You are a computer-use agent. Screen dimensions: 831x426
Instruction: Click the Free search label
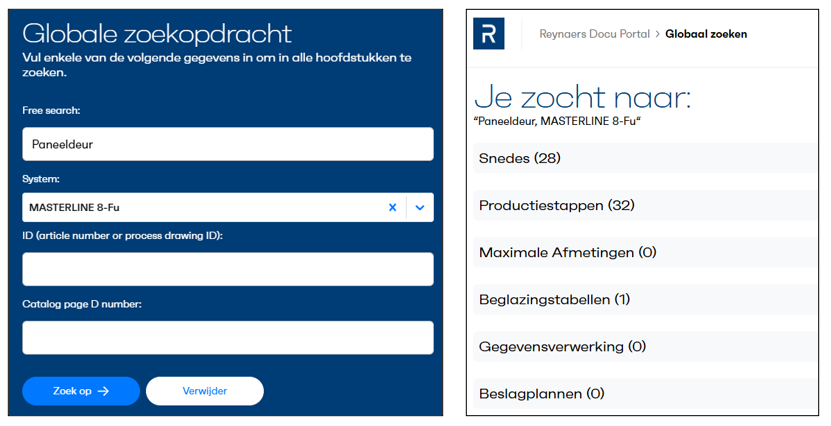pos(51,111)
